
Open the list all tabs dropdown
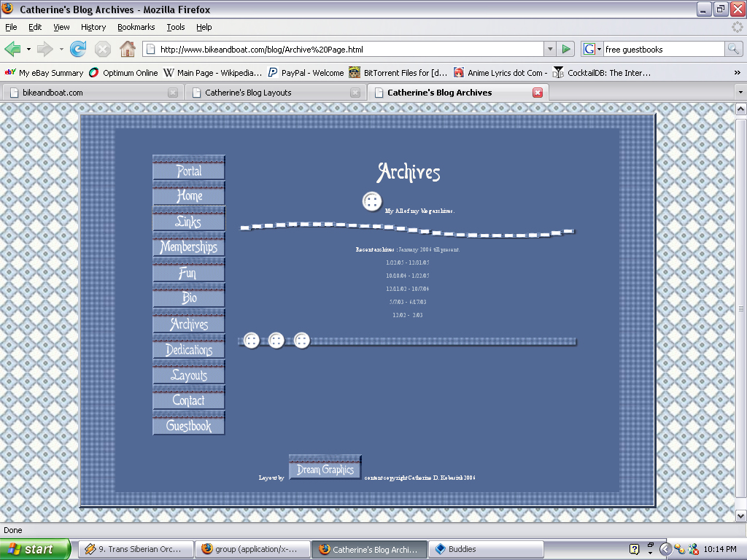(x=740, y=93)
